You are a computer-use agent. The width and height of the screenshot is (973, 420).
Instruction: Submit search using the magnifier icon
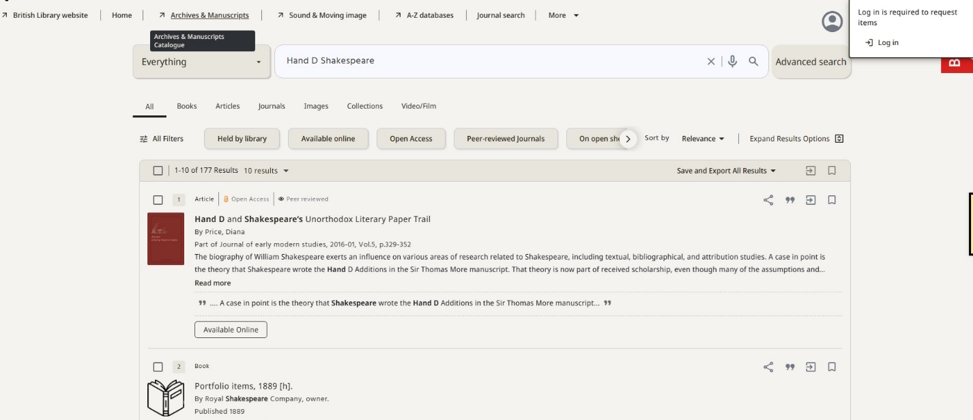pyautogui.click(x=753, y=61)
